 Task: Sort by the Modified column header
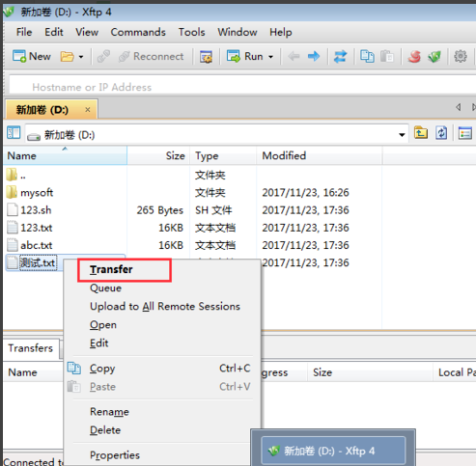[320, 156]
